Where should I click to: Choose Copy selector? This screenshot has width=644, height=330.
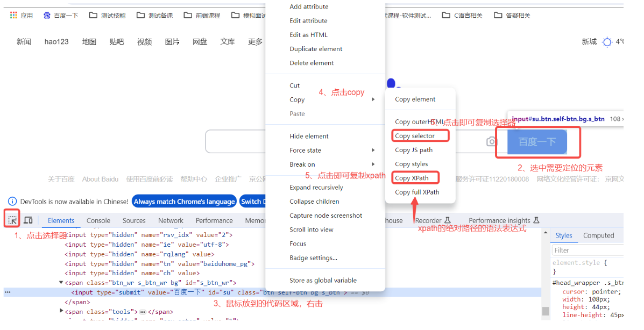point(415,136)
